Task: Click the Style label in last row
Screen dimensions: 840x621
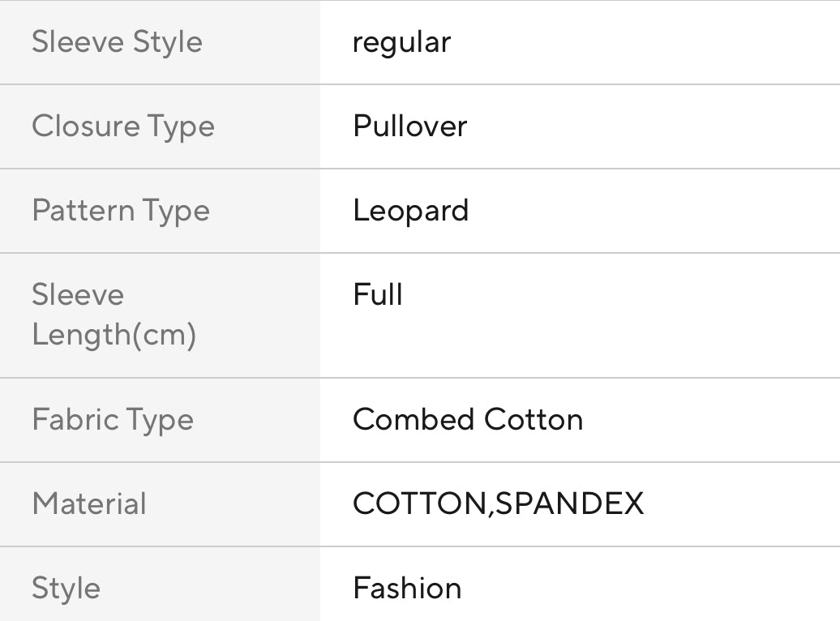Action: point(66,589)
